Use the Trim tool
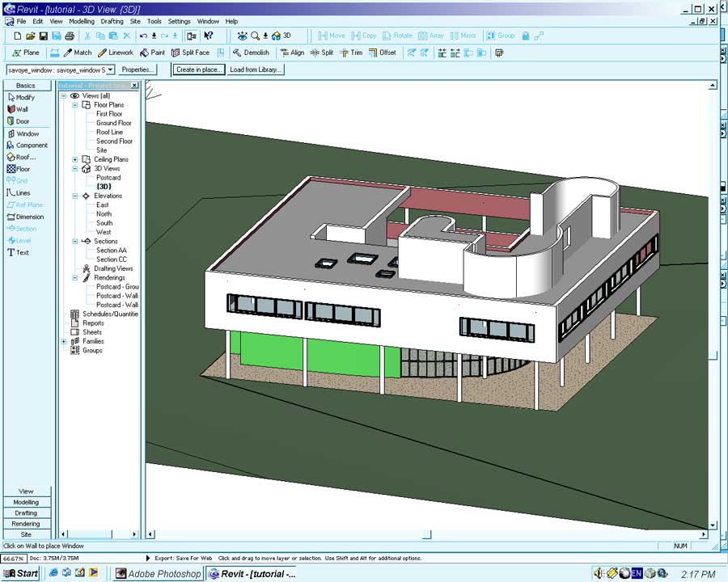Screen dimensions: 728x582 coord(351,53)
